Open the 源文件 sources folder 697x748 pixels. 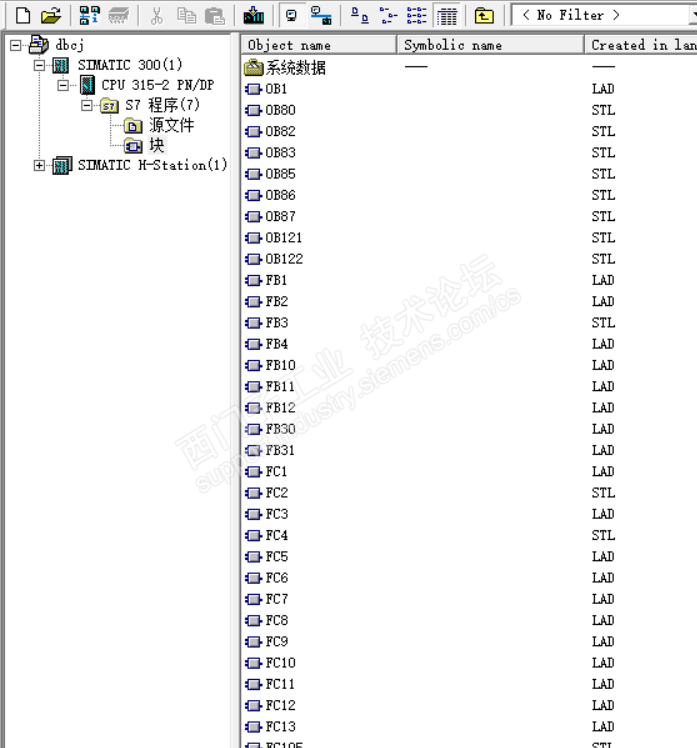pos(171,125)
